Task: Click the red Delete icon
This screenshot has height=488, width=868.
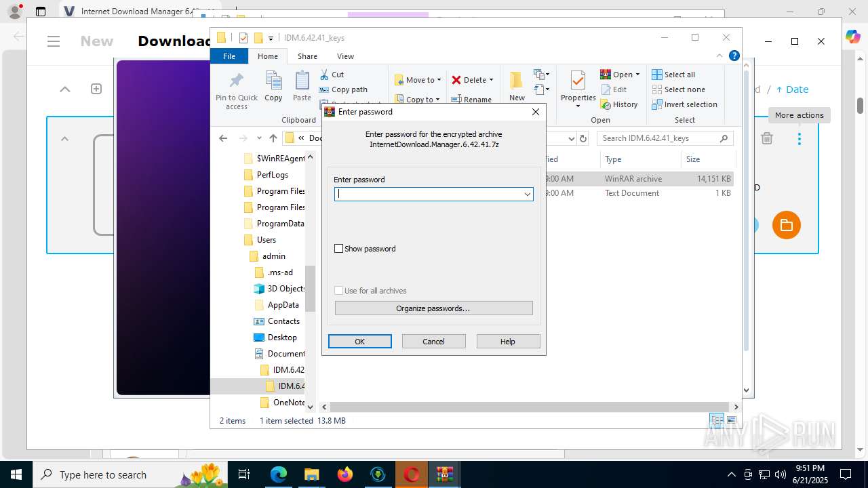Action: [x=456, y=80]
